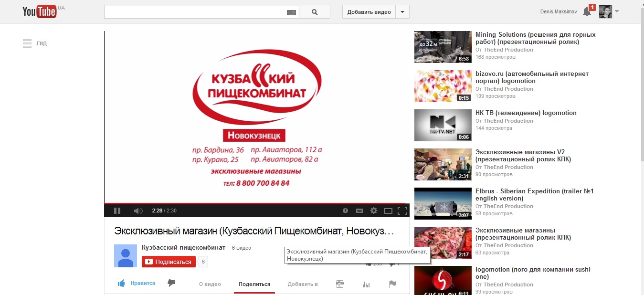
Task: Show video statistics chart icon
Action: [x=366, y=284]
